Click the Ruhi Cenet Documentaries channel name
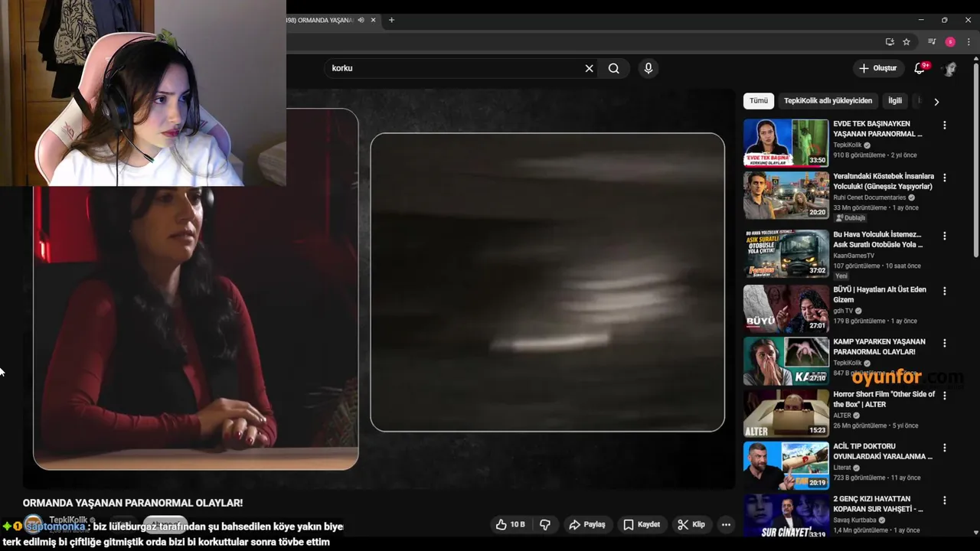The image size is (980, 551). [x=870, y=197]
